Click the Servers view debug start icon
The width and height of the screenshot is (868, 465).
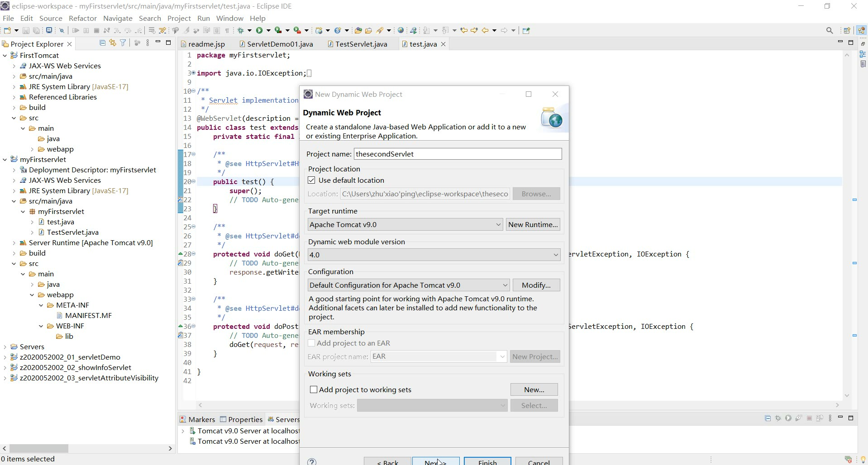[778, 418]
